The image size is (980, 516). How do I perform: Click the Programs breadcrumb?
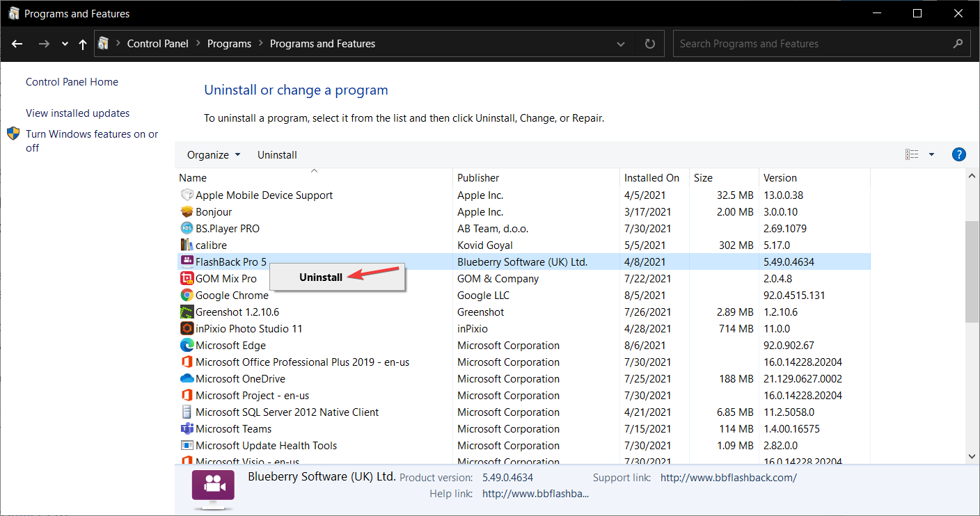(229, 44)
